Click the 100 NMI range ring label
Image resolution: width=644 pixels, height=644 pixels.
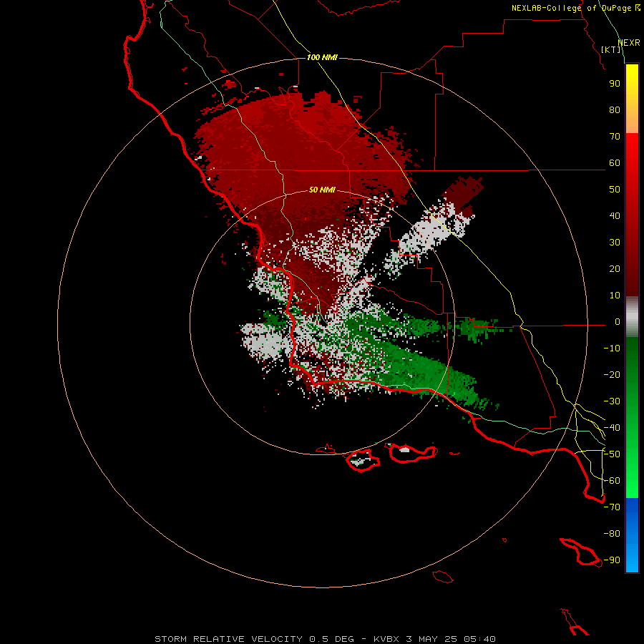pos(322,57)
